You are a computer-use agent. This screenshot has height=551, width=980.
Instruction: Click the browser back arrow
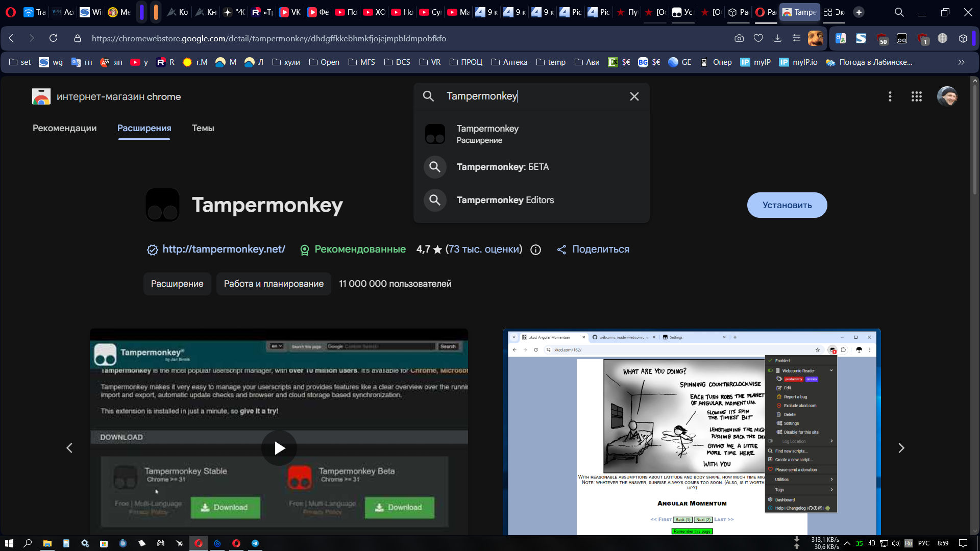(x=11, y=38)
